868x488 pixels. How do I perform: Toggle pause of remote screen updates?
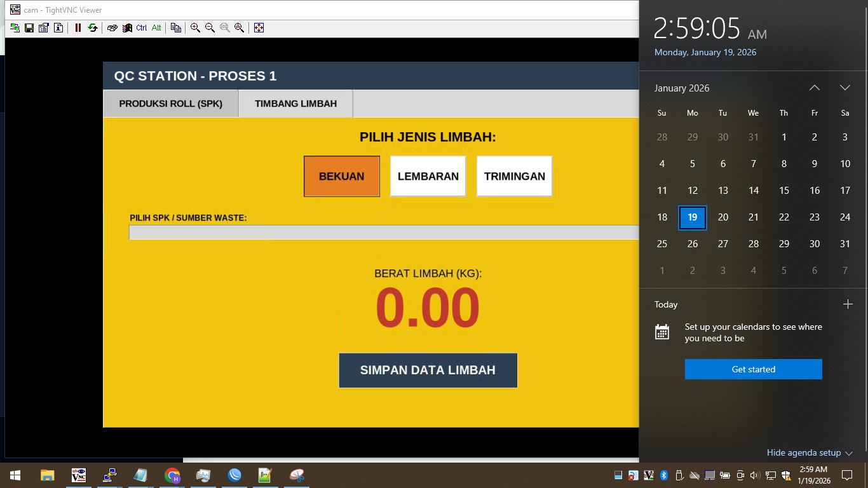coord(78,28)
